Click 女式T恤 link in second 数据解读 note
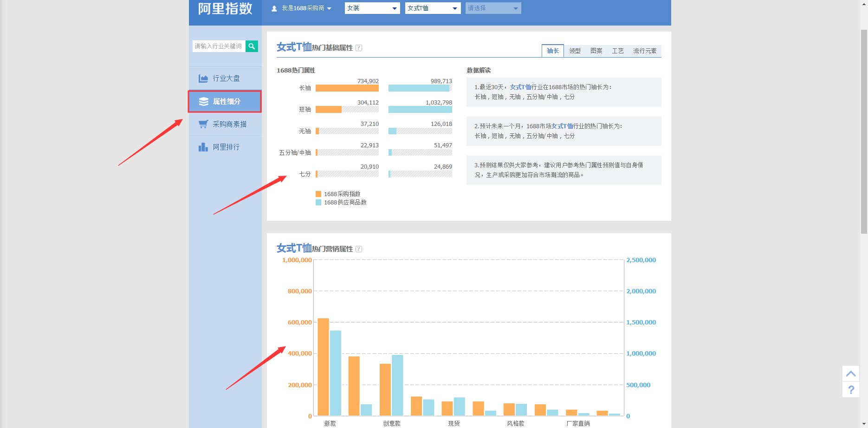This screenshot has height=428, width=868. point(562,126)
